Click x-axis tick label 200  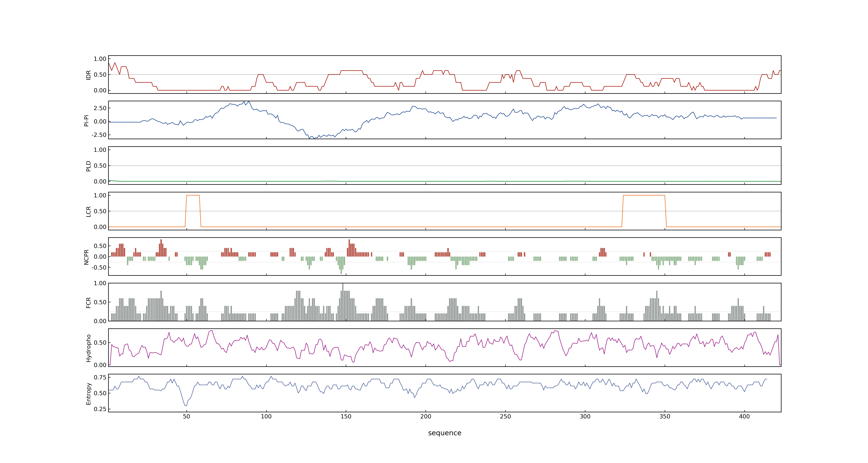(x=426, y=416)
